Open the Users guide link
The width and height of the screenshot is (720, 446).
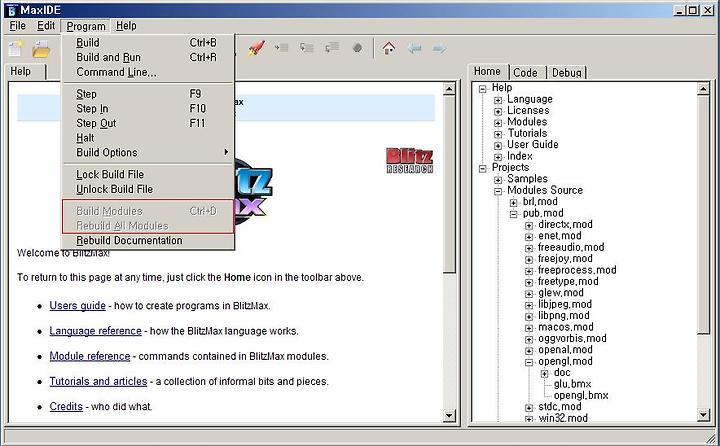point(78,306)
